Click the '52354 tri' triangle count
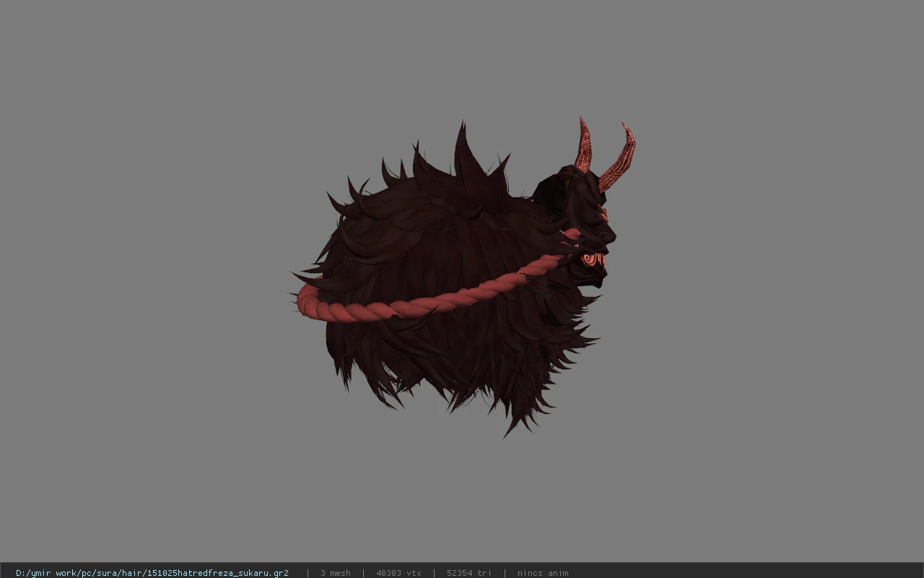The image size is (924, 578). tap(469, 573)
